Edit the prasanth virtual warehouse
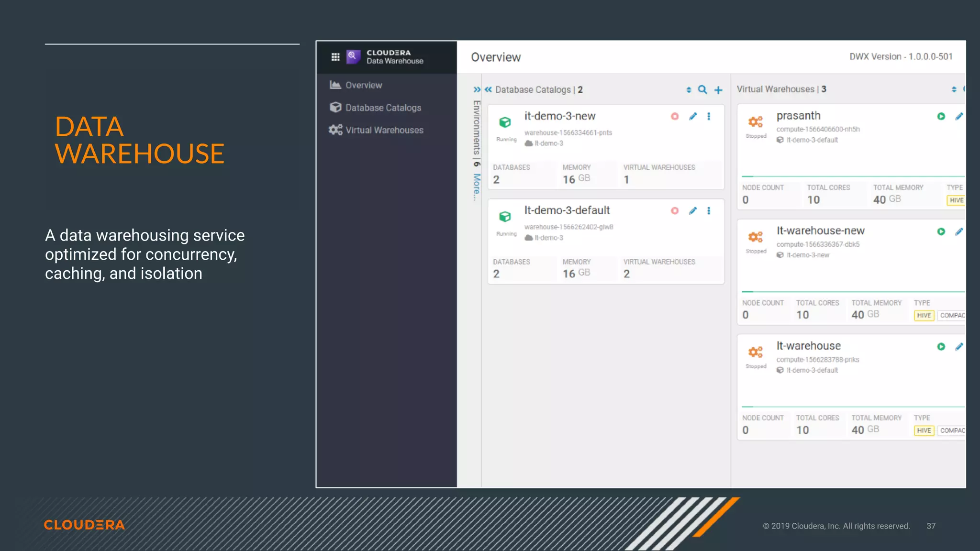This screenshot has height=551, width=980. [959, 116]
